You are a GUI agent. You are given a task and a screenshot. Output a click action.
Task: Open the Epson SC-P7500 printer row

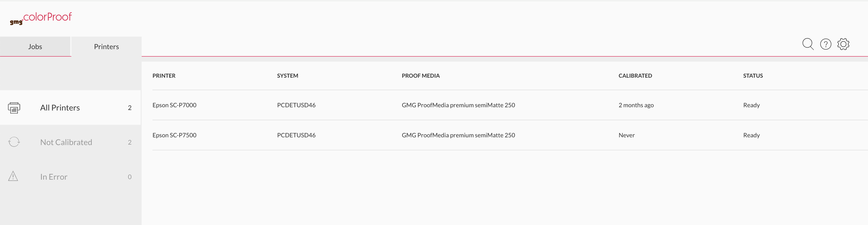(510, 135)
